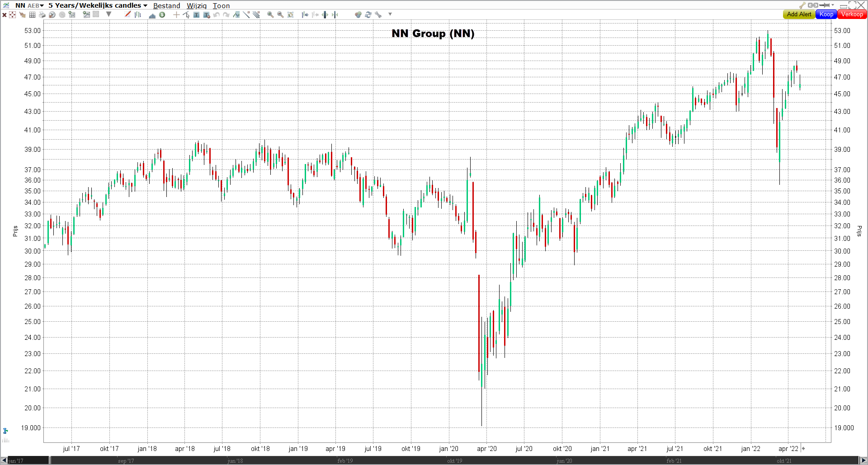Screen dimensions: 868x465
Task: Click the left axis '53.00' price label
Action: coord(33,31)
